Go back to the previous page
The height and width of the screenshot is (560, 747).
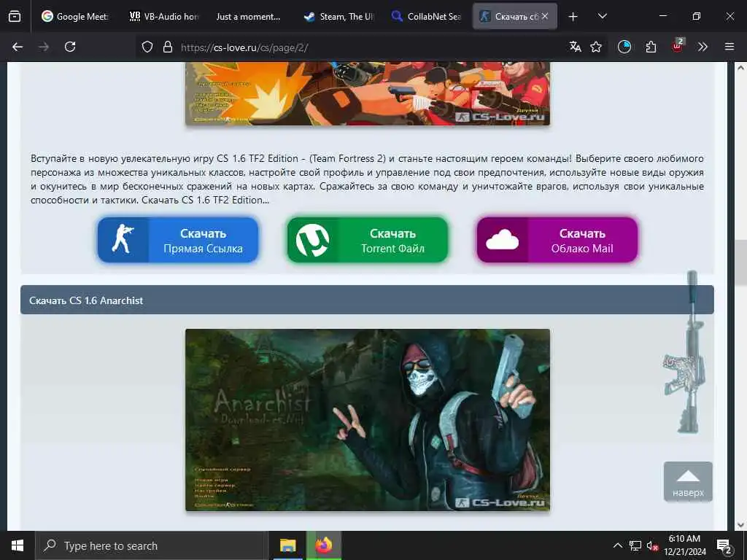tap(18, 47)
